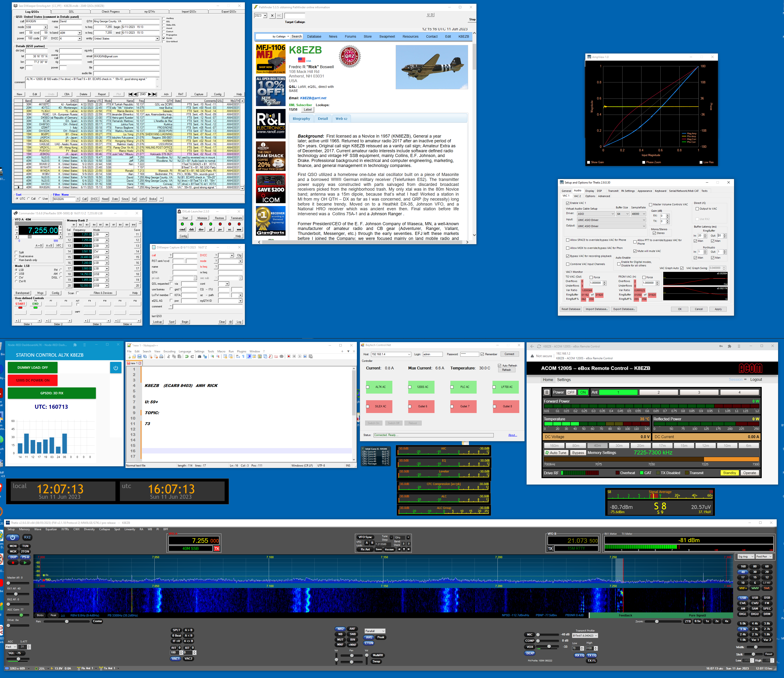Open the Transmit Profile dropdown in Thetis
Viewport: 784px width, 678px height.
(585, 636)
